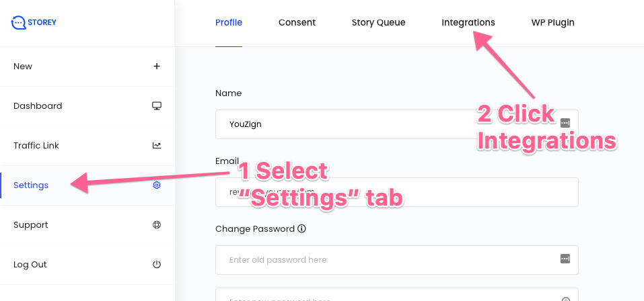Click the gear icon beside Settings
This screenshot has height=301, width=644.
(x=157, y=185)
